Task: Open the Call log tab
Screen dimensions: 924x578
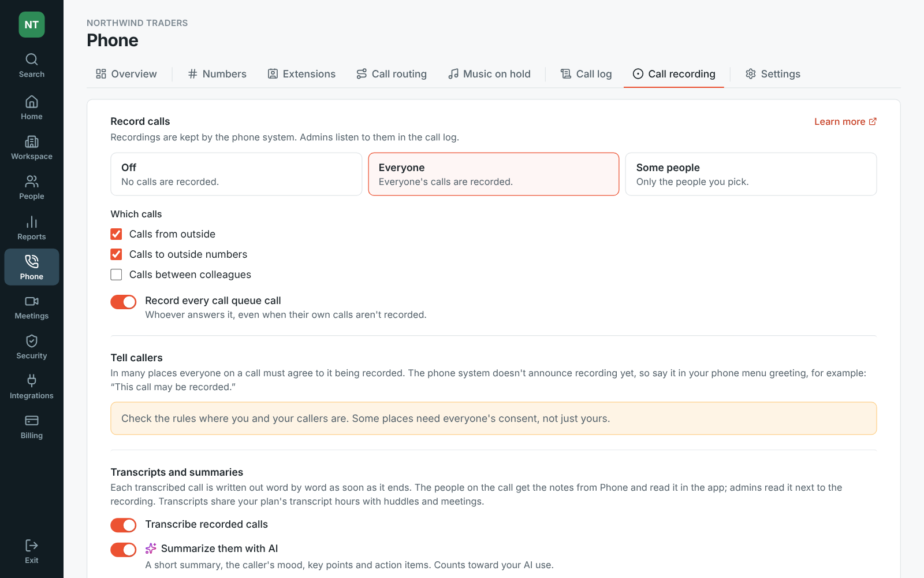Action: tap(586, 74)
